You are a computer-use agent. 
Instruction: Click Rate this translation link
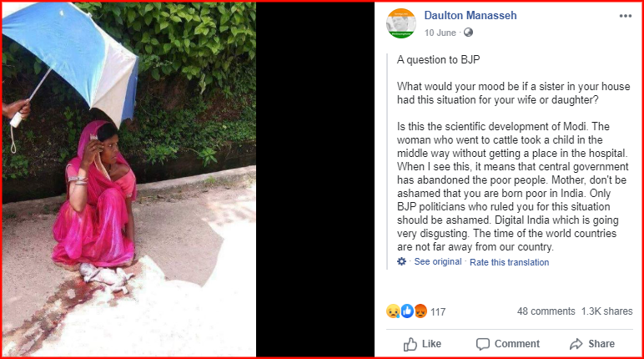509,262
